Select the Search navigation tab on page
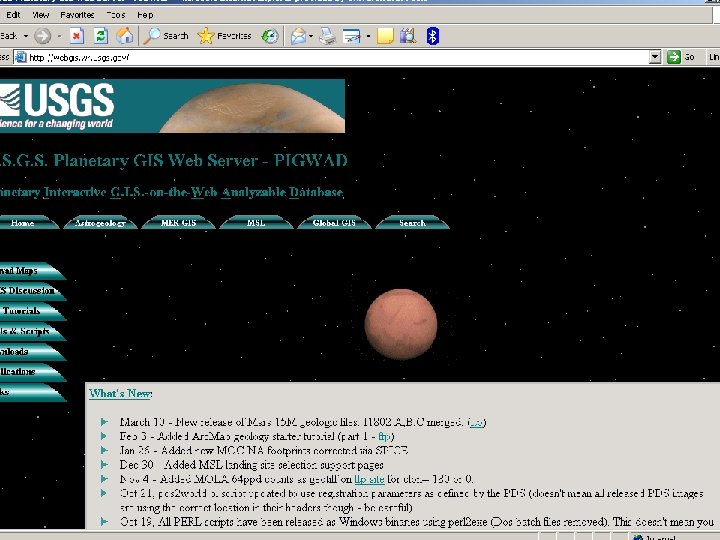The width and height of the screenshot is (720, 540). click(x=412, y=222)
